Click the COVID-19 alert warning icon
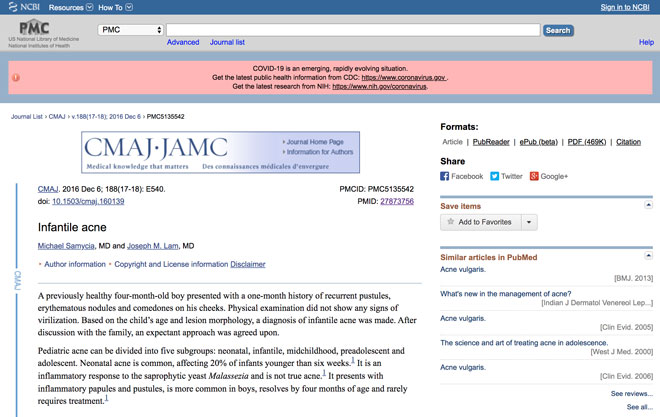 pyautogui.click(x=16, y=77)
